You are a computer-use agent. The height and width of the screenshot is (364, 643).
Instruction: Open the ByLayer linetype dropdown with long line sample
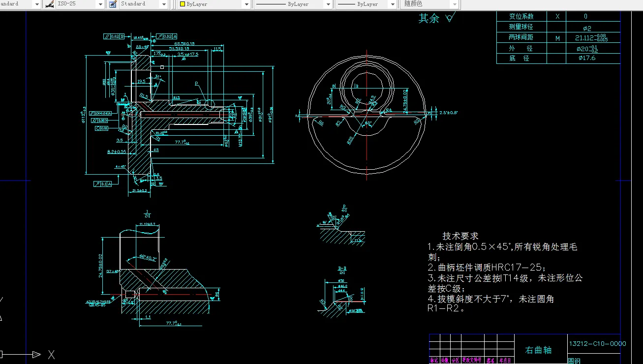pos(328,4)
